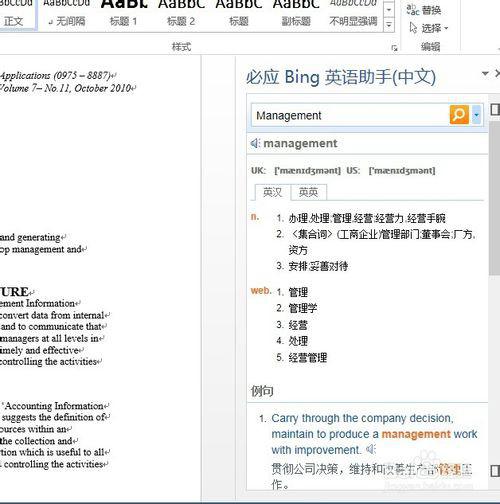
Task: Open the Bing pane options dropdown arrow
Action: pos(485,73)
